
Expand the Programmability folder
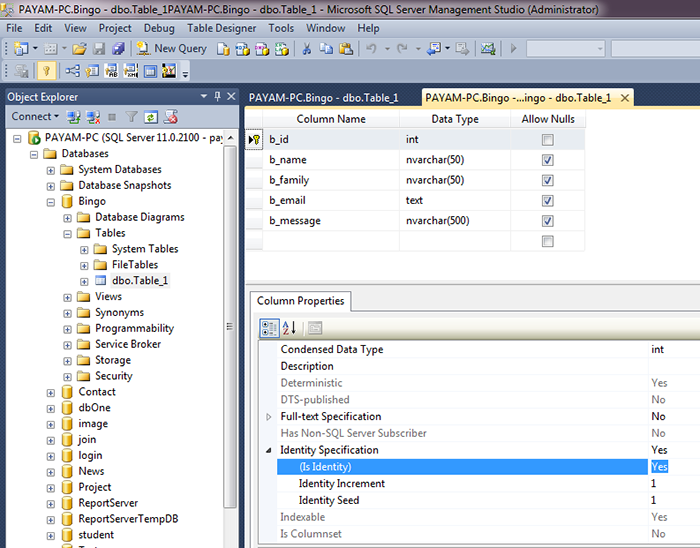(x=67, y=329)
